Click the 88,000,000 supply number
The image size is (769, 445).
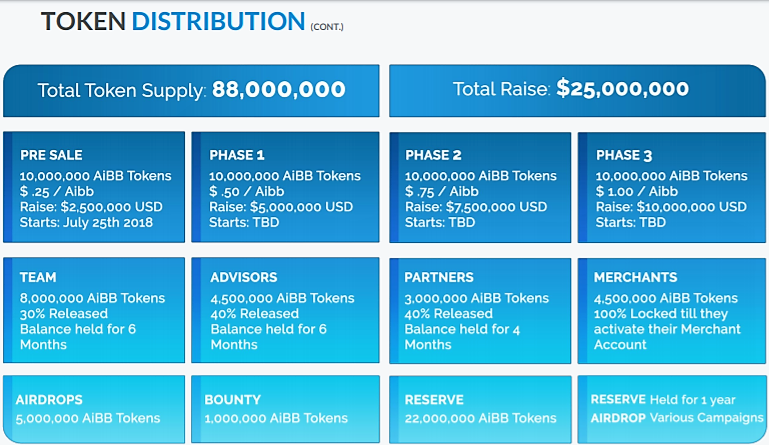click(x=279, y=89)
